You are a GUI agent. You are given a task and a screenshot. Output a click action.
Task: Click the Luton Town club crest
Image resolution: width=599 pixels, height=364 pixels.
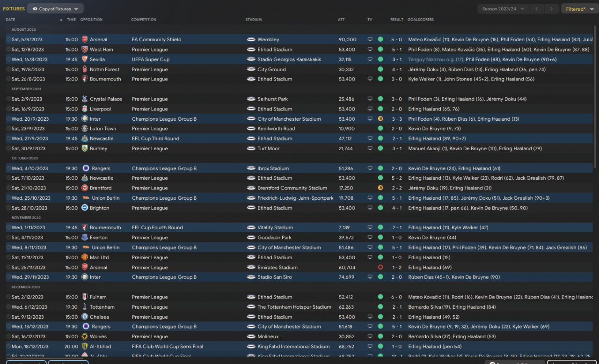click(x=85, y=129)
